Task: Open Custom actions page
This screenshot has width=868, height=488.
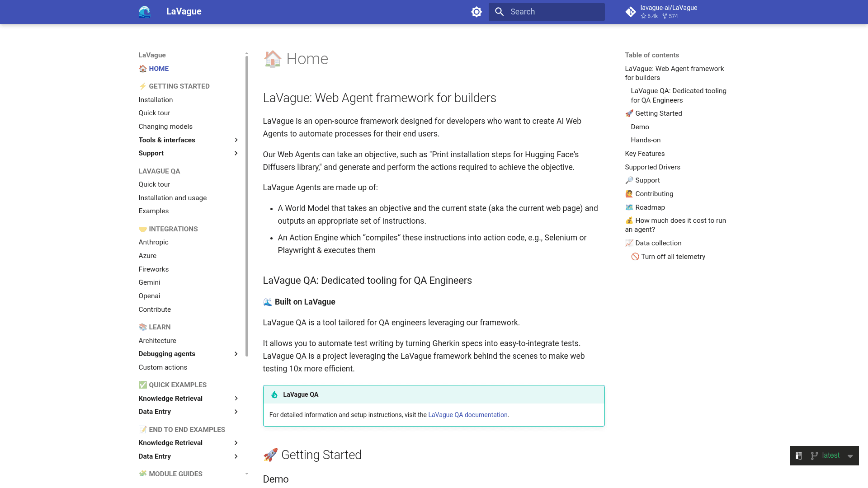Action: 163,367
